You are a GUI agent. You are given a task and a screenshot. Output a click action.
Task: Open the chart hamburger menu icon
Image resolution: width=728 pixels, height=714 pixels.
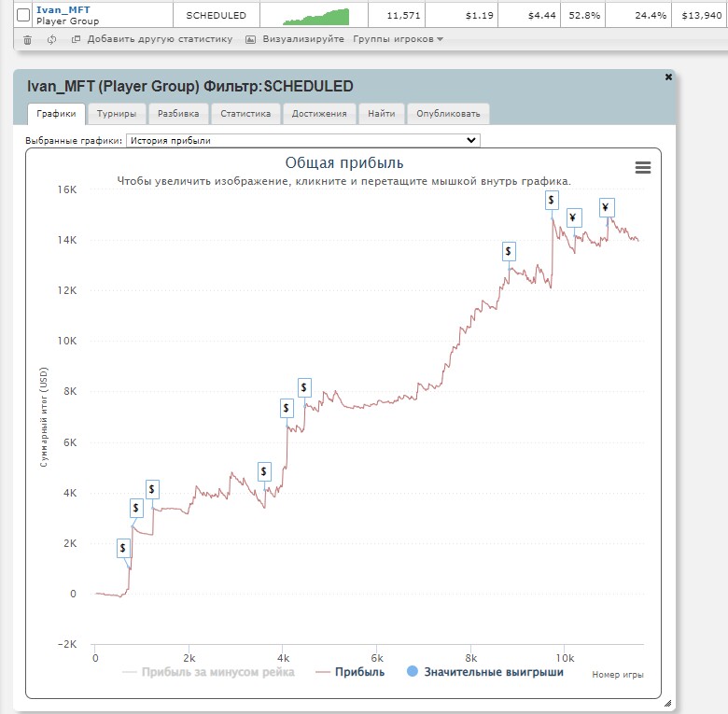pos(642,167)
